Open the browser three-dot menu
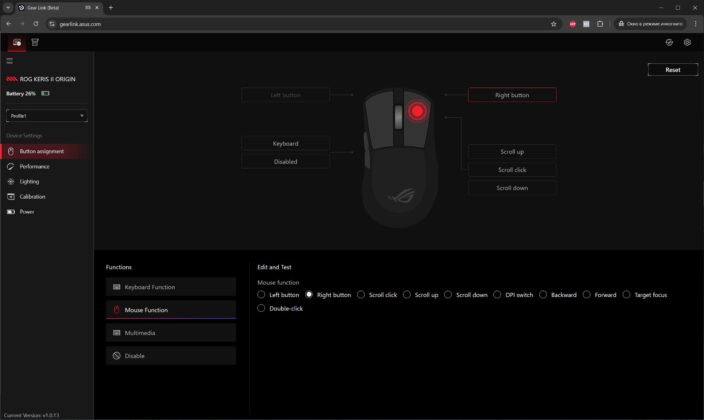The width and height of the screenshot is (704, 420). point(695,24)
